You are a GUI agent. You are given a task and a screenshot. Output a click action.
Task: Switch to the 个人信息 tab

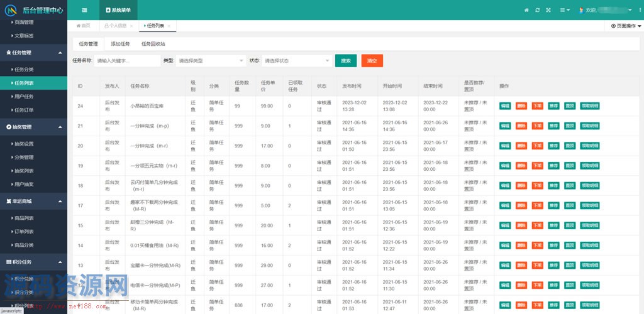[116, 26]
